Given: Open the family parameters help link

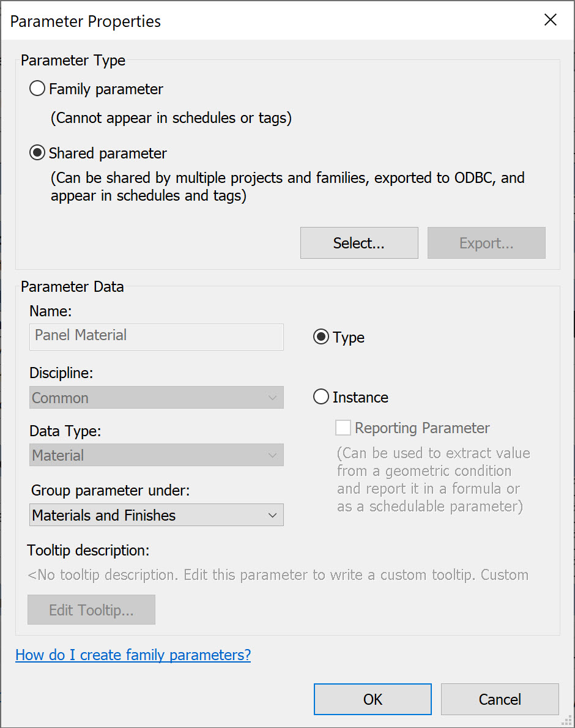Looking at the screenshot, I should coord(133,655).
